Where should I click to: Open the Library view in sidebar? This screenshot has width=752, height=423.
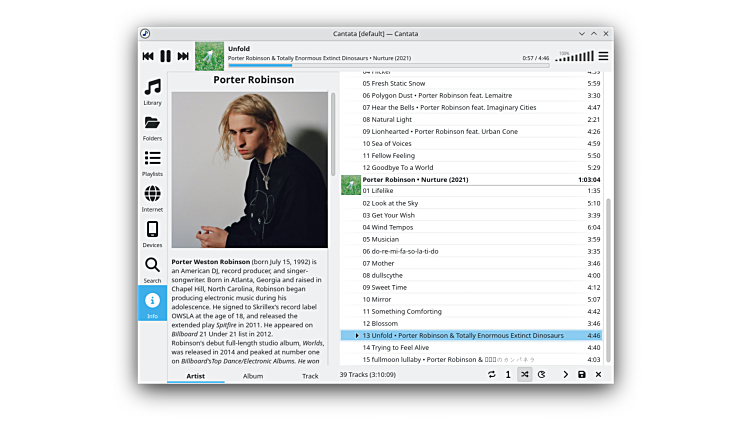(152, 92)
